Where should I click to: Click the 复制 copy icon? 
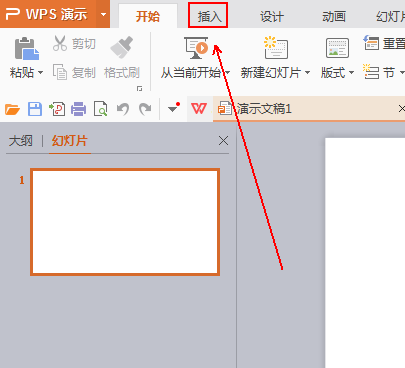[x=60, y=72]
